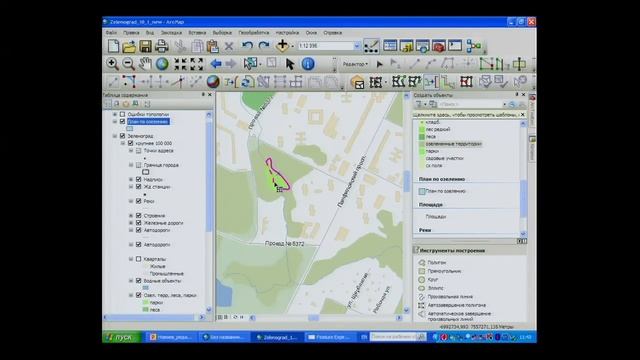Screen dimensions: 640x360
Task: Open the Правка menu
Action: [x=131, y=33]
